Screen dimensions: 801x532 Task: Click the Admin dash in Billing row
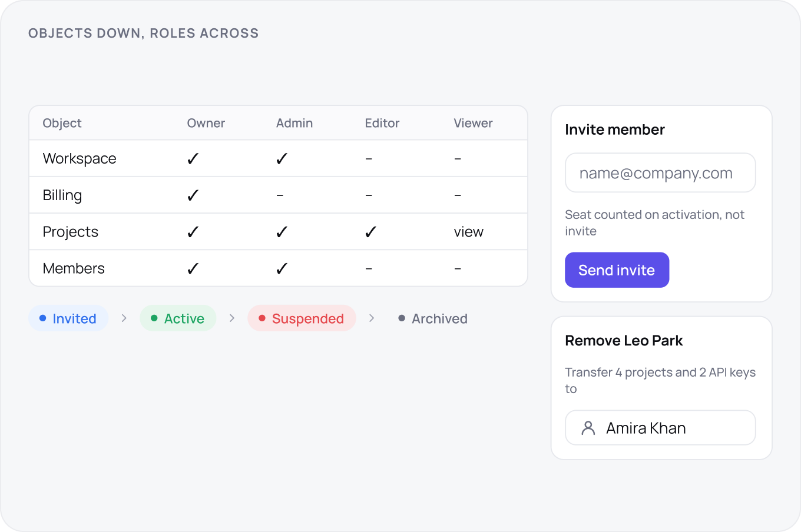280,195
